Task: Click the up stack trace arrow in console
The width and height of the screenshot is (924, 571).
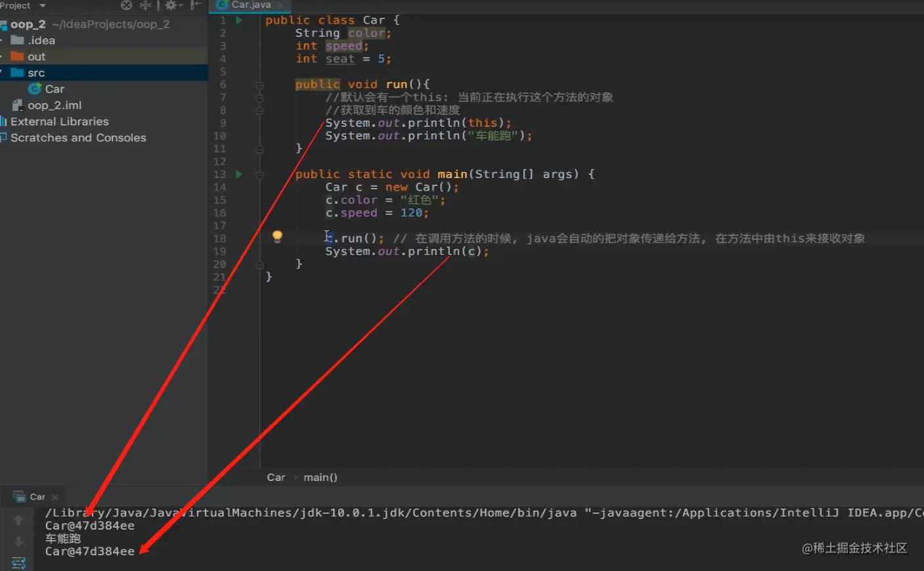Action: tap(18, 520)
